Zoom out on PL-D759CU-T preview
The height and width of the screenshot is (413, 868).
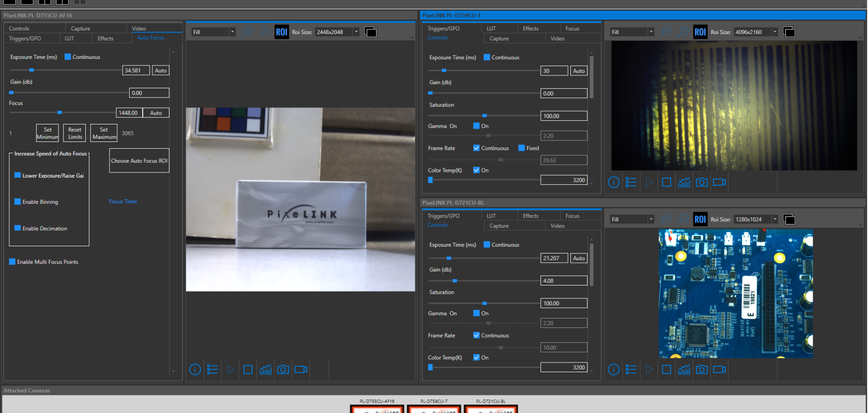click(683, 32)
